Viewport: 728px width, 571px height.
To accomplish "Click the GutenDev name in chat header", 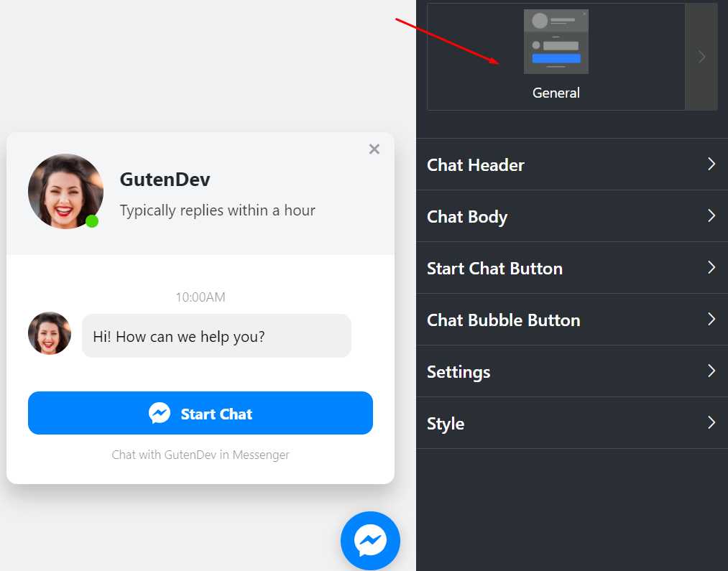I will [165, 180].
